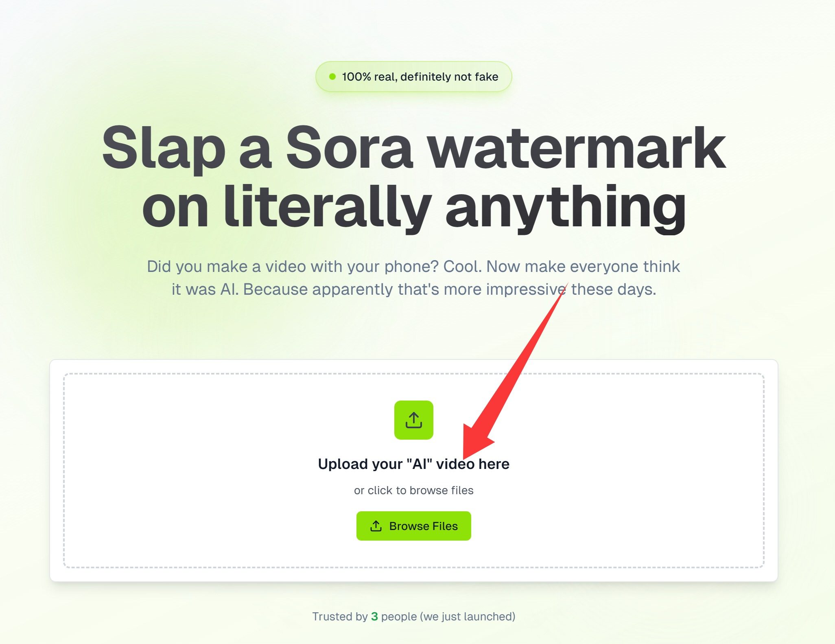Click the green status dot in badge
Screen dimensions: 835x644
tap(332, 77)
